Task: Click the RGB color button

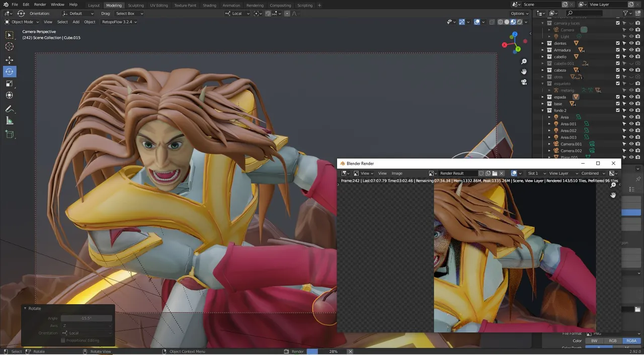Action: click(613, 341)
